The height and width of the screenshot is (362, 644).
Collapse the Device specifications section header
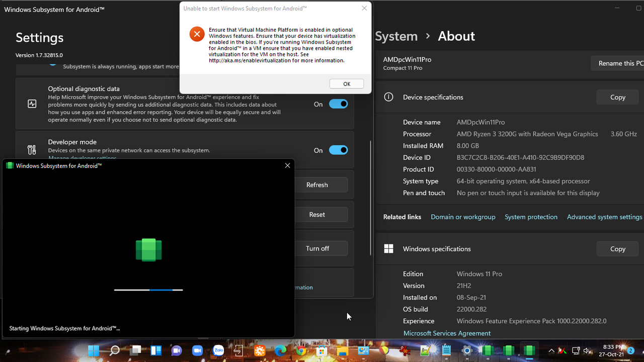click(510, 97)
